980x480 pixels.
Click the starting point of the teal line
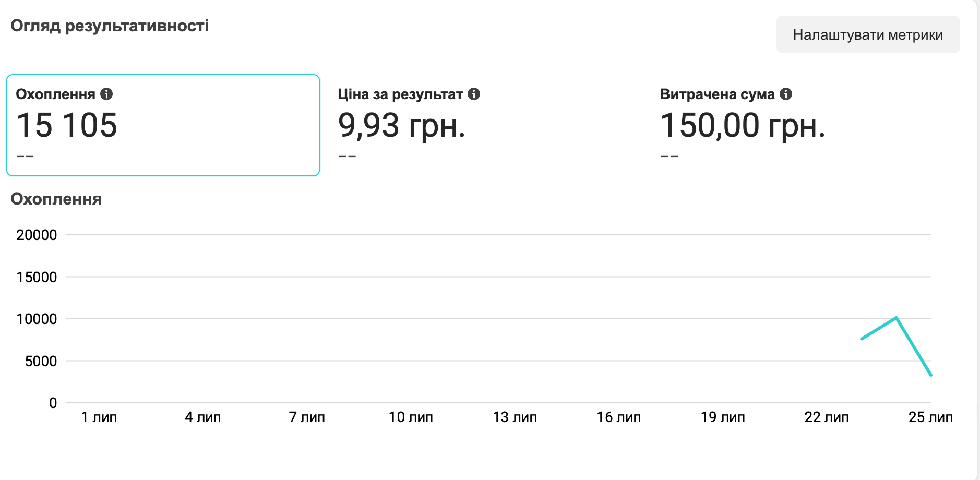pyautogui.click(x=862, y=339)
